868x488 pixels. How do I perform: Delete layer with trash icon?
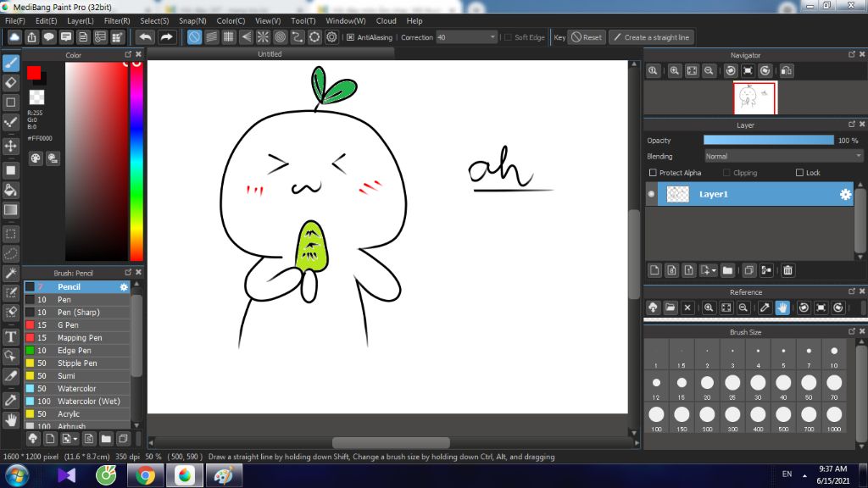[x=787, y=270]
